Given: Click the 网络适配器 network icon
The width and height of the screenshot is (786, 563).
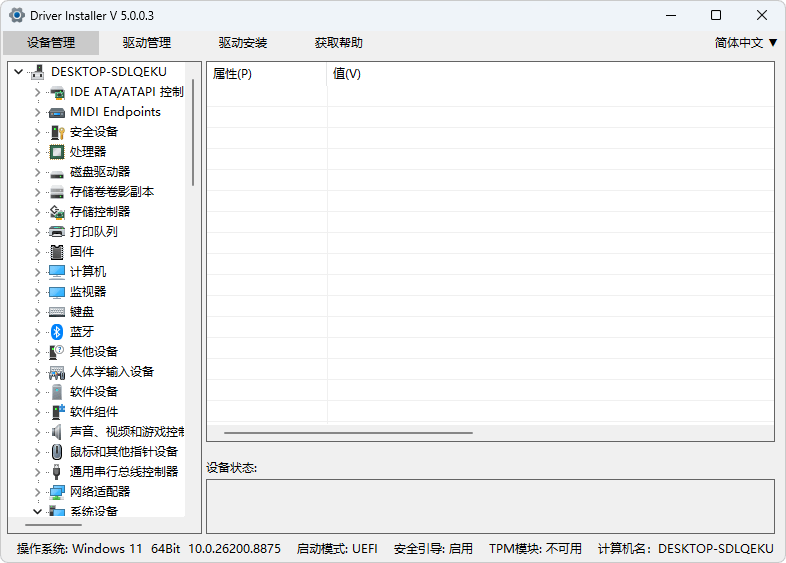Looking at the screenshot, I should coord(57,492).
